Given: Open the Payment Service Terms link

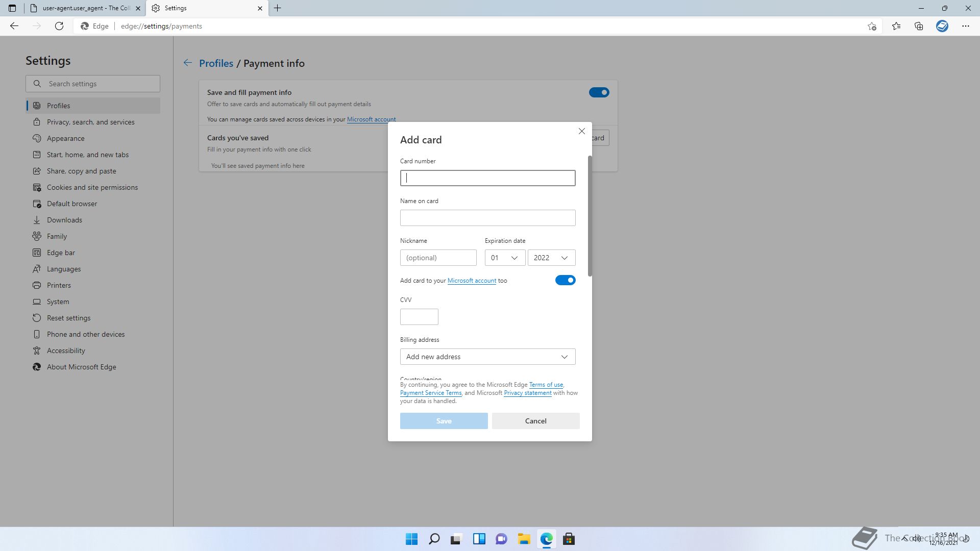Looking at the screenshot, I should tap(430, 393).
